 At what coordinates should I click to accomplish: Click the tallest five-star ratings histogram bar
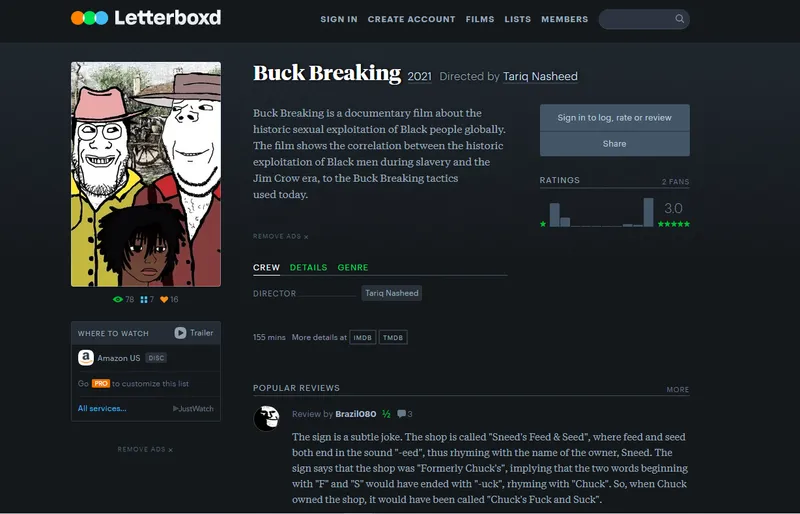click(x=648, y=212)
